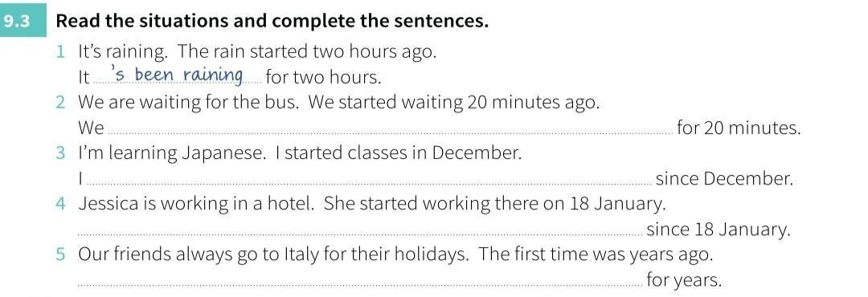
Task: Click the heading 'Read the situations and complete the sentences'
Action: [273, 22]
